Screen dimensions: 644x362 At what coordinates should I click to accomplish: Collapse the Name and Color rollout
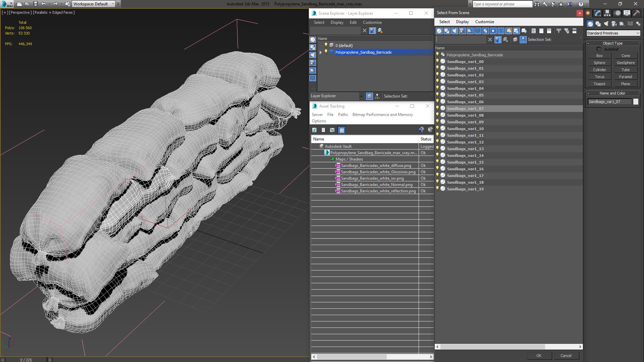612,93
